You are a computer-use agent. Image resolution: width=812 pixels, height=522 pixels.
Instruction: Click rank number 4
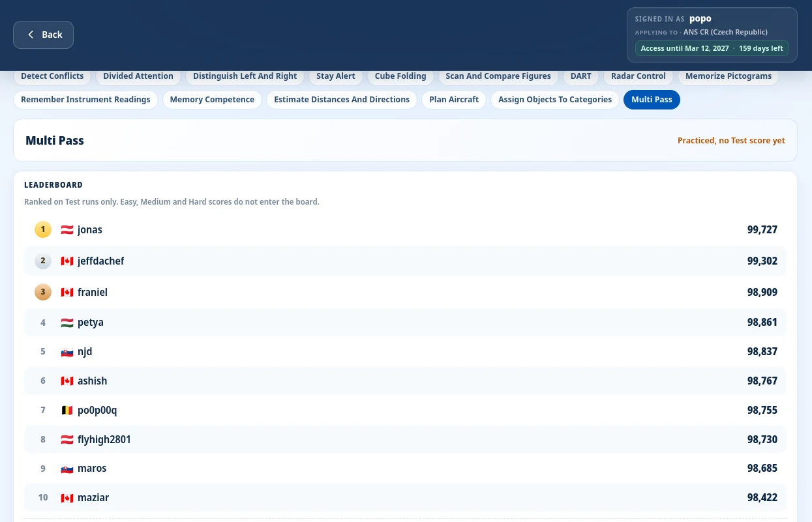pos(43,323)
